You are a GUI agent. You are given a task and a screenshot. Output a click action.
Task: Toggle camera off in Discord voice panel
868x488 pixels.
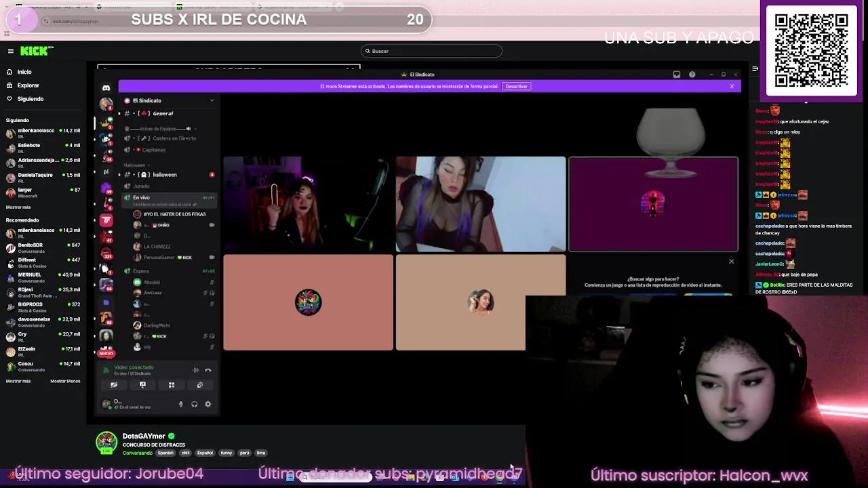(x=114, y=385)
